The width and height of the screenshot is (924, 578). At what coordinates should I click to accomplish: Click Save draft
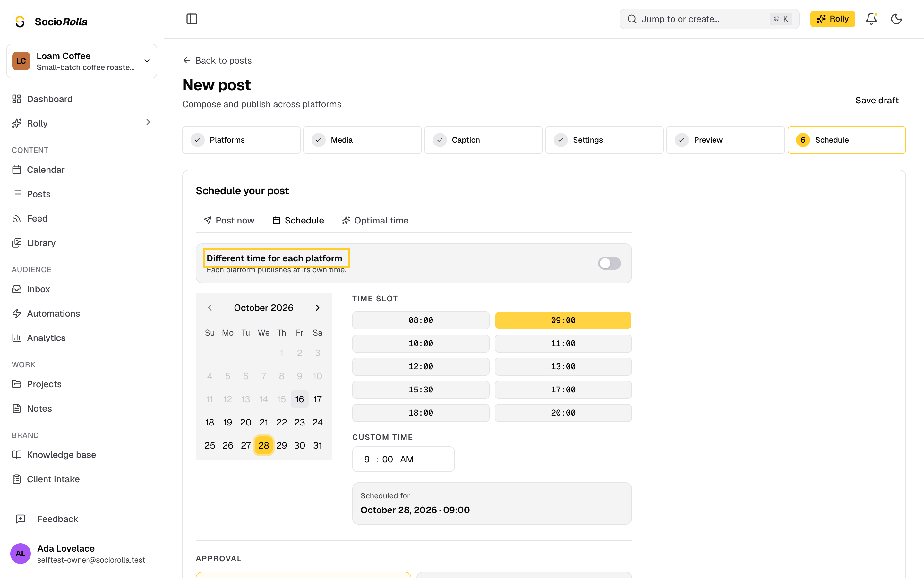click(877, 101)
